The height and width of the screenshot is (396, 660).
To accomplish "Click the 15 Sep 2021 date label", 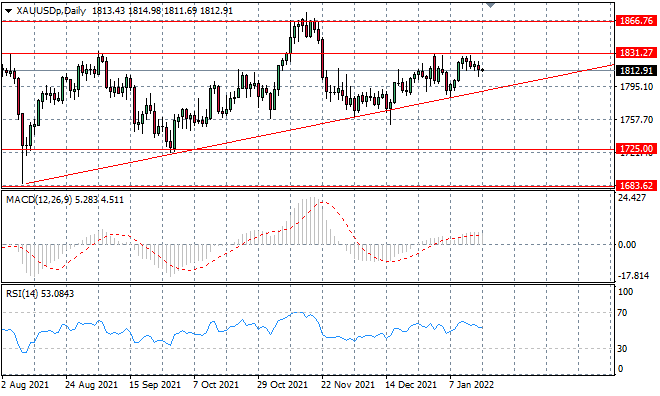I will [x=155, y=385].
